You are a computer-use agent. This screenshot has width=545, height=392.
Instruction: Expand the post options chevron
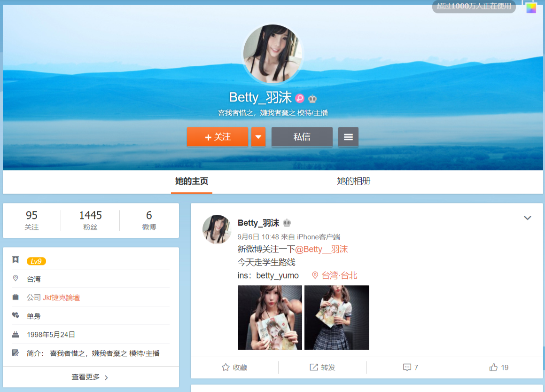(x=527, y=218)
